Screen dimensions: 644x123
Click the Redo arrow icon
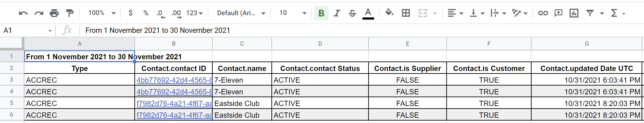pyautogui.click(x=39, y=13)
